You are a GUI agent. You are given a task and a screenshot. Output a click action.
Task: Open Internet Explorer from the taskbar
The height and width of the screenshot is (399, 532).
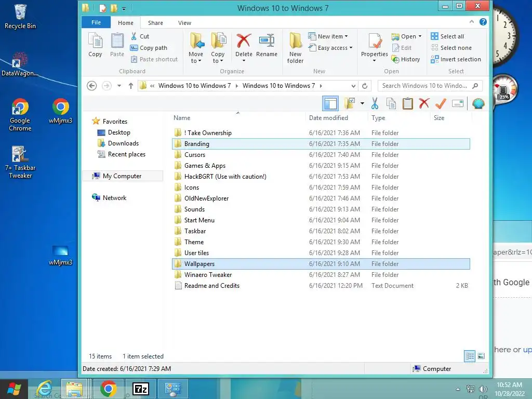click(x=44, y=389)
